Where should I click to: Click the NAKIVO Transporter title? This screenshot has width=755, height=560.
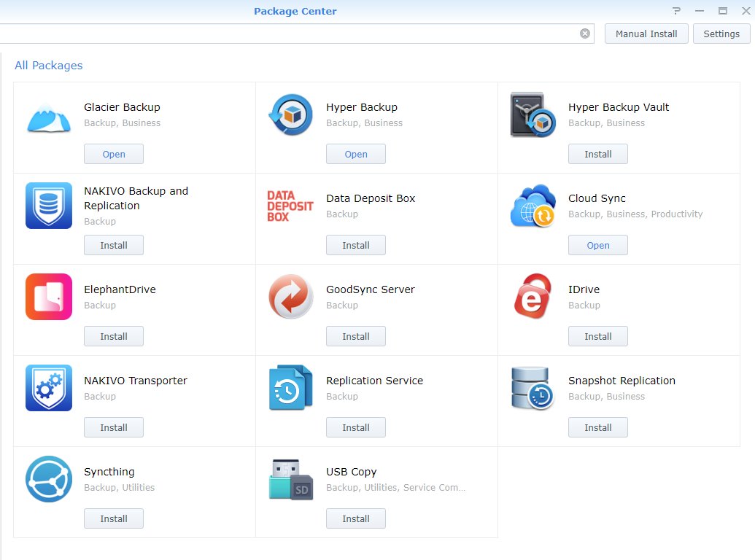(x=136, y=381)
